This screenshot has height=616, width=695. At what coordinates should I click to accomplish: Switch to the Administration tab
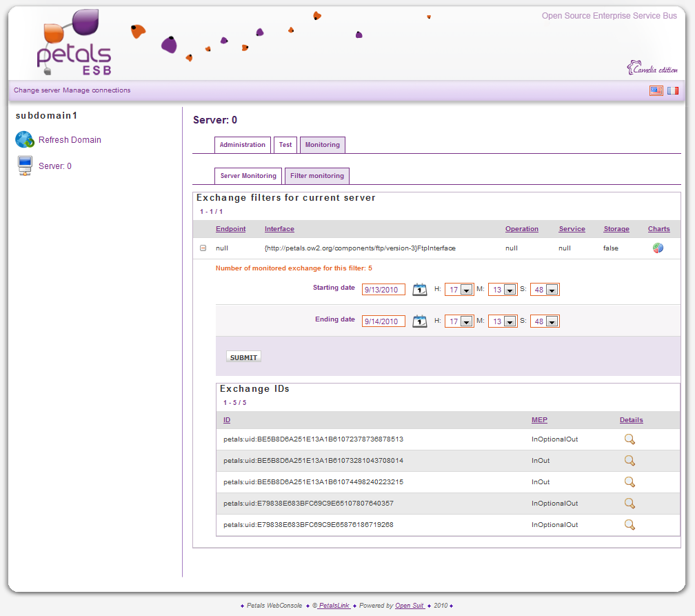click(x=242, y=145)
